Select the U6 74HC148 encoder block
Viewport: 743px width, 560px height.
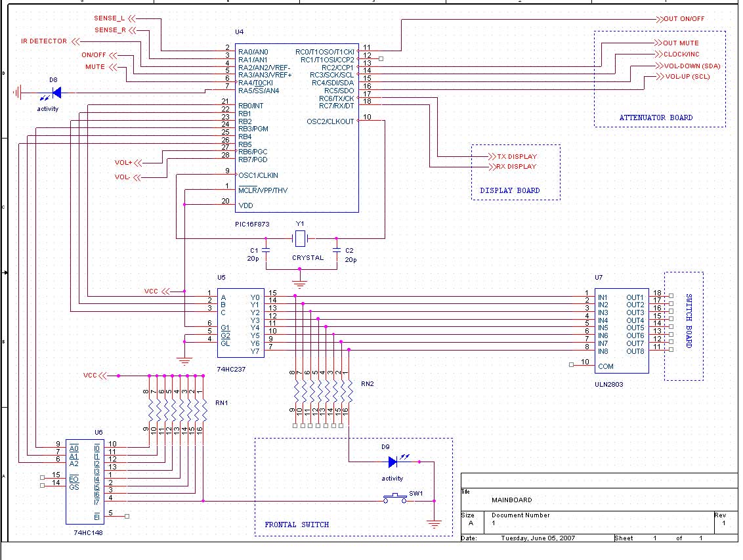85,481
